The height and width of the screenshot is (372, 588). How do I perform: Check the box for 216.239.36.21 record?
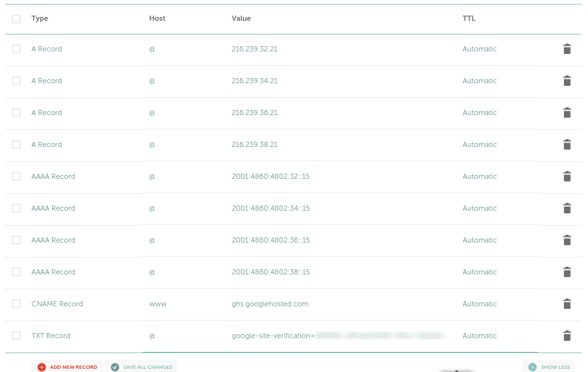pyautogui.click(x=16, y=113)
